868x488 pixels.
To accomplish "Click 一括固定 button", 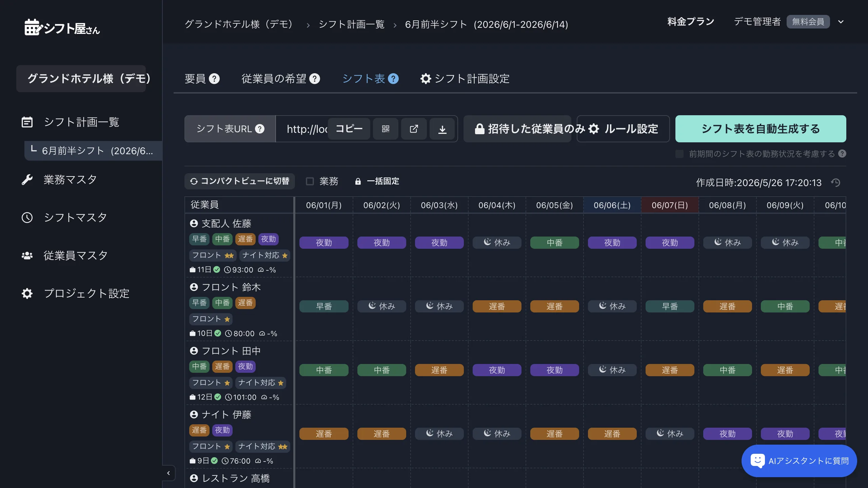I will (377, 181).
